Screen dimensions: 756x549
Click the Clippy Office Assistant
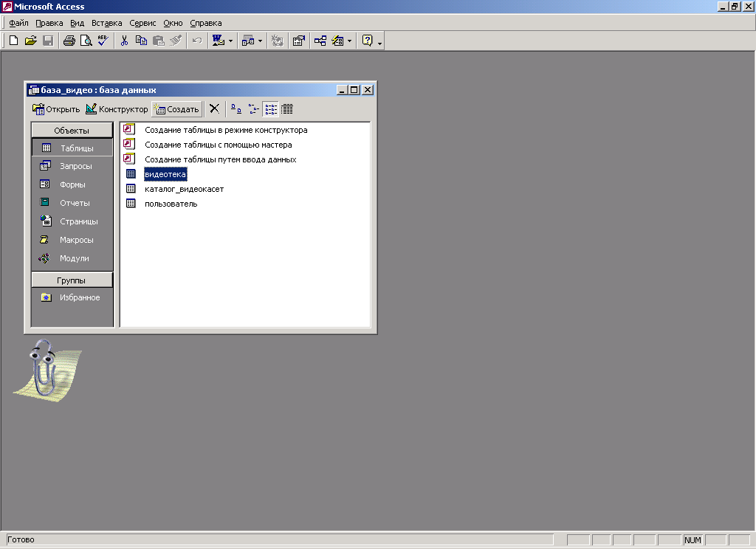[x=47, y=369]
